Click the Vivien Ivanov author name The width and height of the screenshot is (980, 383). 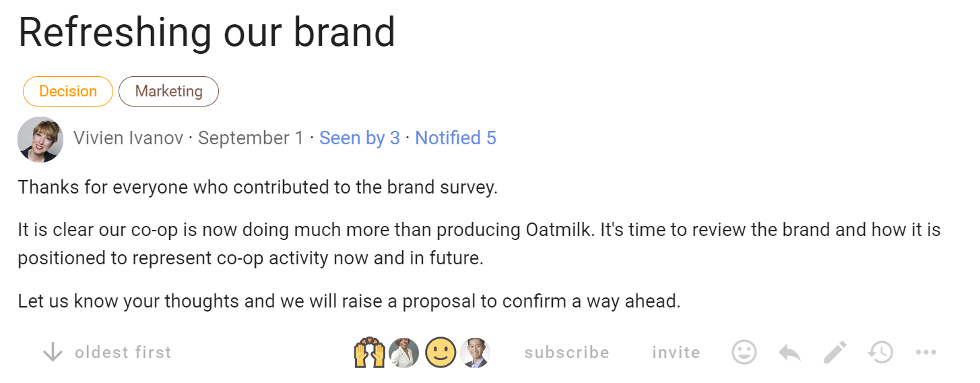128,138
